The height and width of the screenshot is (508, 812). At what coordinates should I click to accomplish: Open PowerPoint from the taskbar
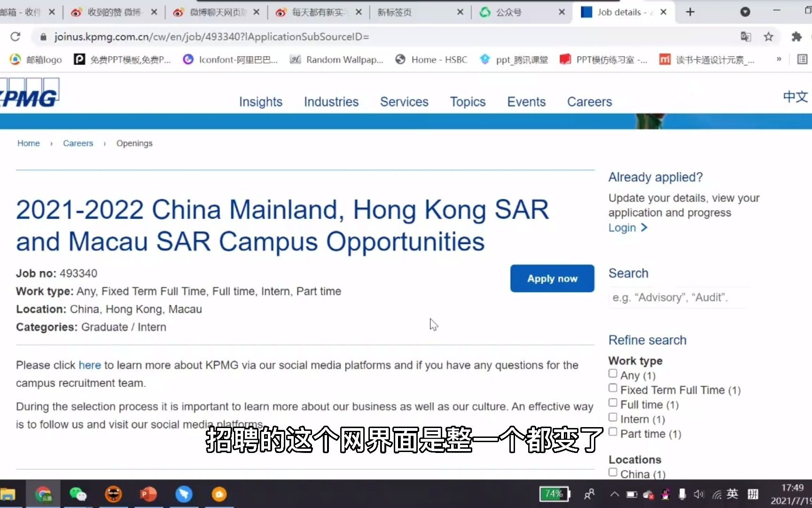pos(148,494)
